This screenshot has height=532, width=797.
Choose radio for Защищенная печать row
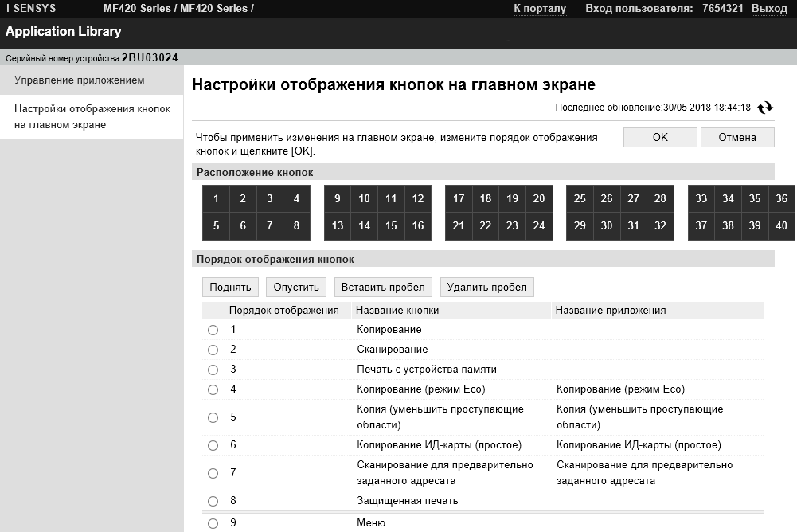[x=213, y=502]
